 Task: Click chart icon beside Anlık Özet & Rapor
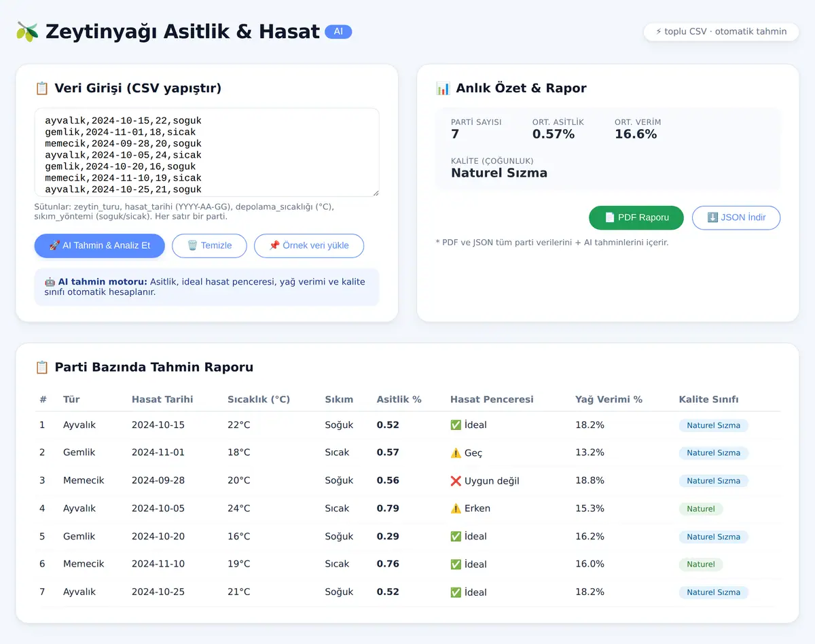(x=443, y=88)
